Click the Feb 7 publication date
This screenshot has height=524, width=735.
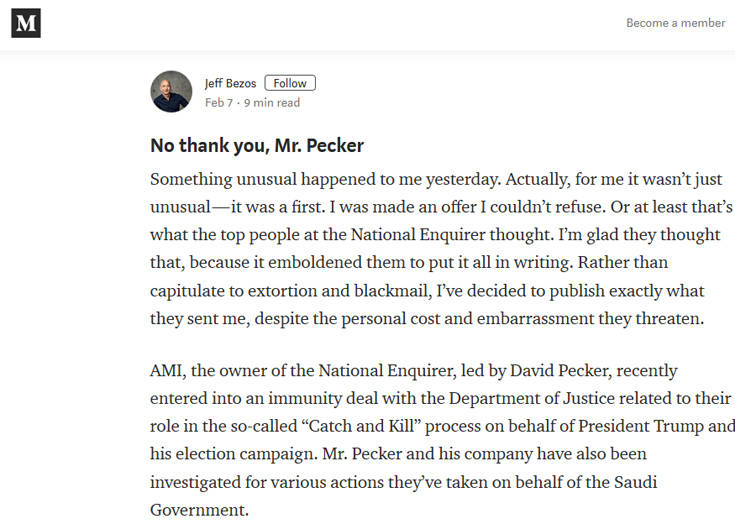coord(219,103)
